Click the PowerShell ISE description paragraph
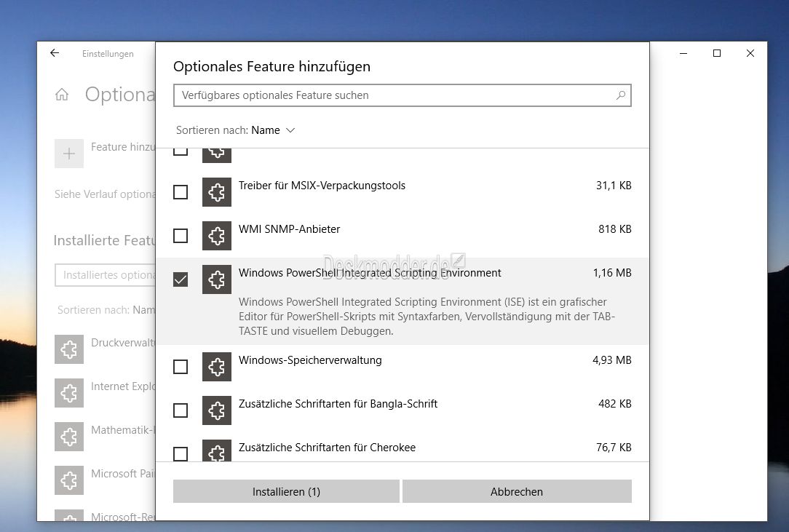The width and height of the screenshot is (789, 532). (427, 317)
